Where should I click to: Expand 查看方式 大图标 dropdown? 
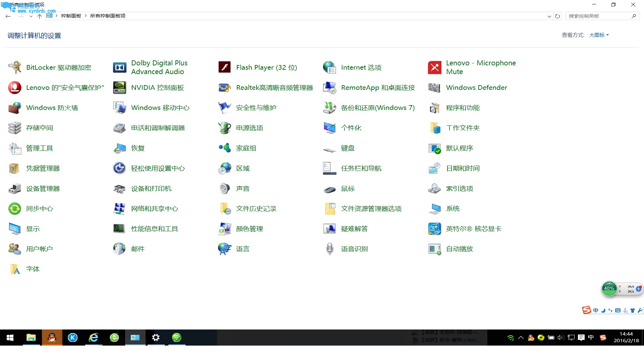[x=599, y=35]
